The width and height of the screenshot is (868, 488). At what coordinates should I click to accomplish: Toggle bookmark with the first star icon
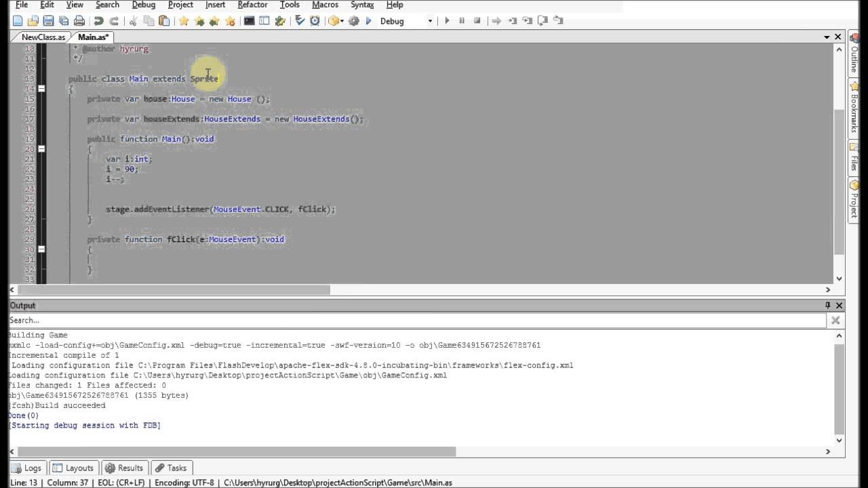point(184,21)
